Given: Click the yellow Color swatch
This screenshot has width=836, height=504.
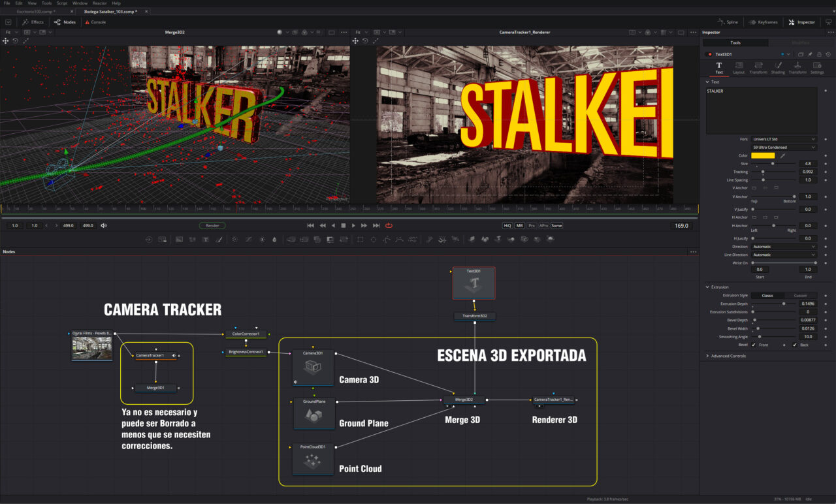Looking at the screenshot, I should (x=763, y=156).
